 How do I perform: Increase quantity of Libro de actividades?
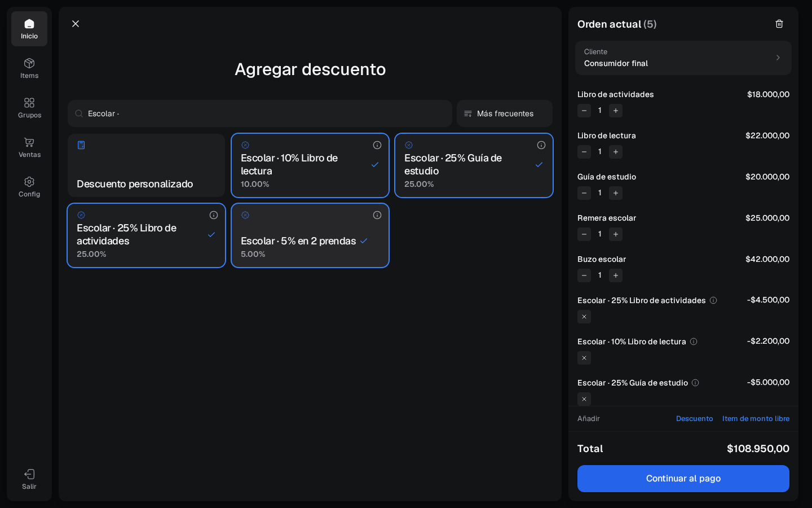[x=616, y=111]
